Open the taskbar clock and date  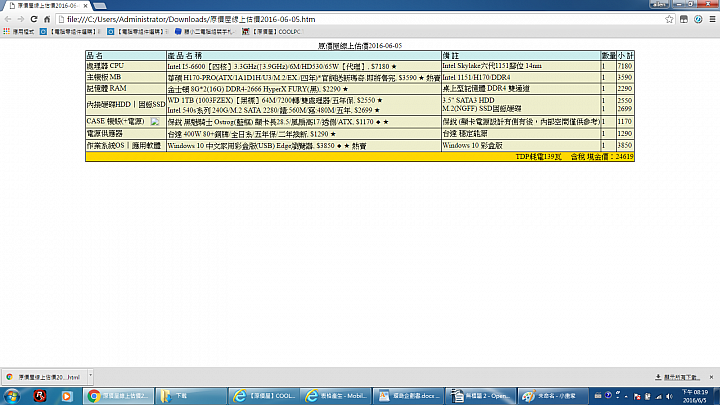pyautogui.click(x=694, y=396)
